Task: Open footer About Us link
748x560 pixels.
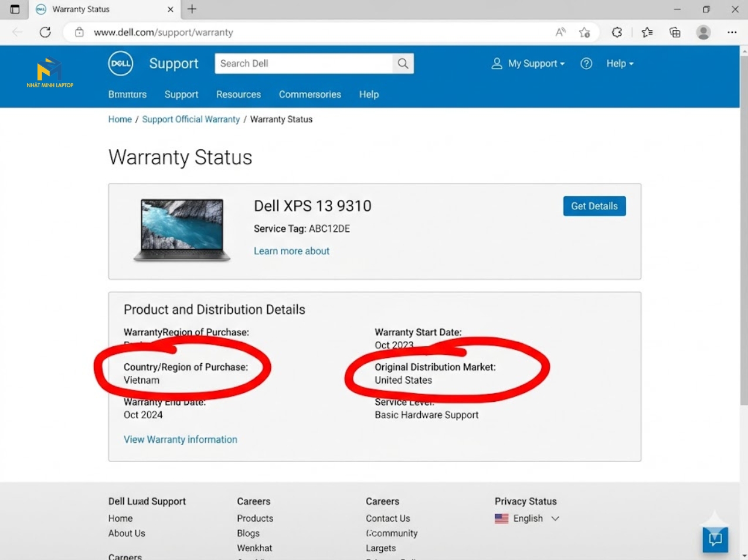Action: 127,533
